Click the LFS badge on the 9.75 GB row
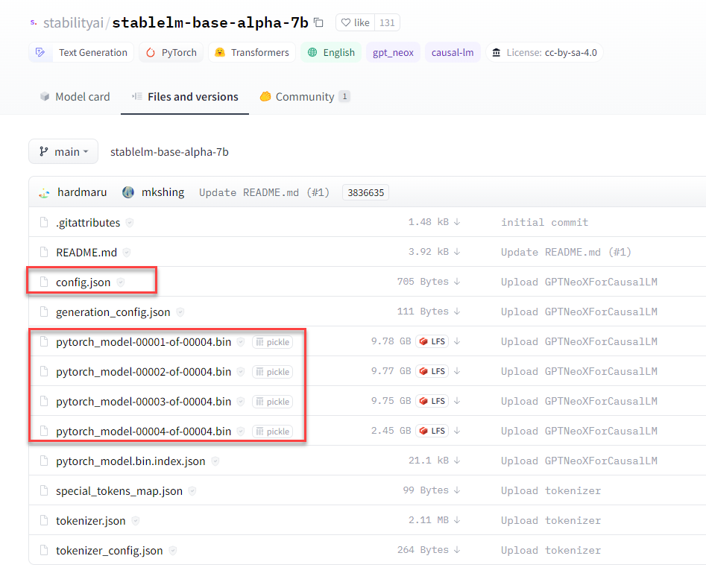Image resolution: width=706 pixels, height=588 pixels. coord(432,401)
